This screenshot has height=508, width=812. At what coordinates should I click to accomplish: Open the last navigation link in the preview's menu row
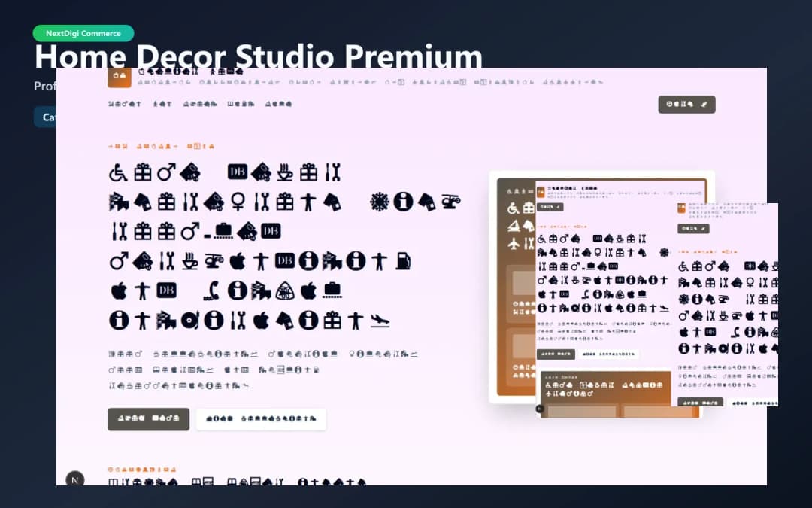pyautogui.click(x=279, y=104)
